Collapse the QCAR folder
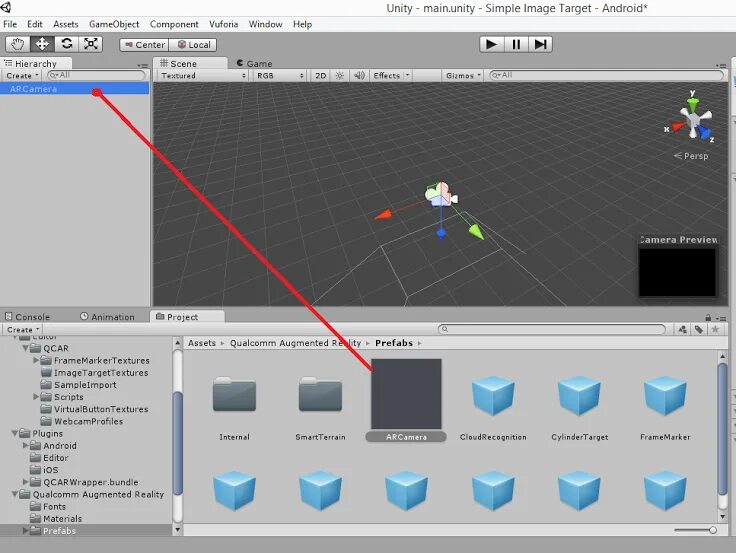The height and width of the screenshot is (553, 736). click(x=25, y=348)
